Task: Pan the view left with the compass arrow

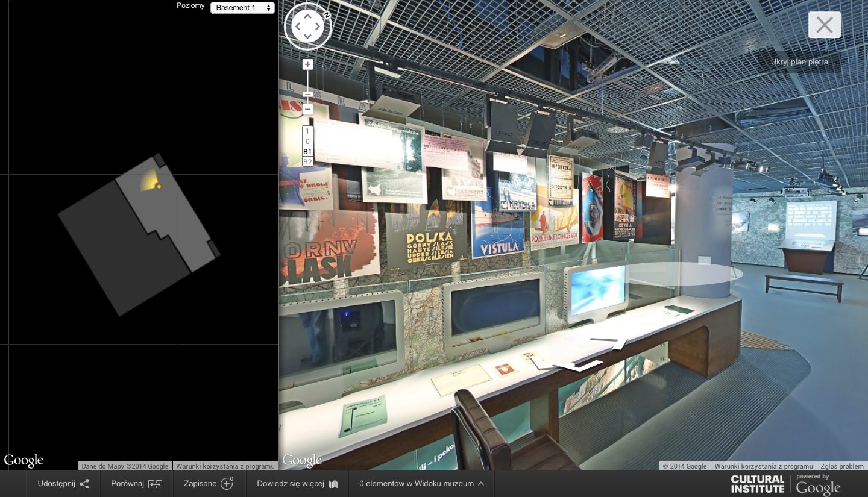Action: (297, 27)
